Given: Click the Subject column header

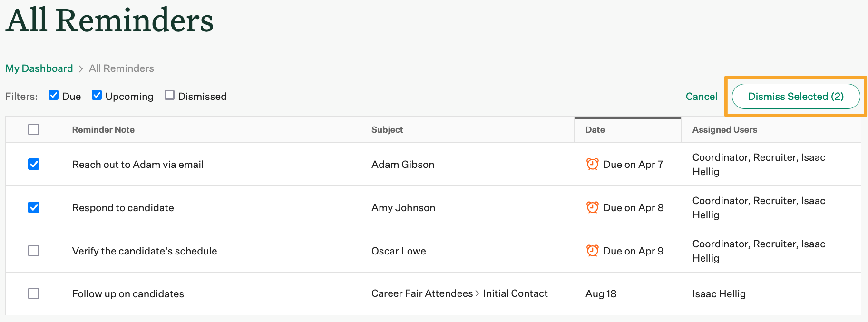Looking at the screenshot, I should tap(387, 130).
